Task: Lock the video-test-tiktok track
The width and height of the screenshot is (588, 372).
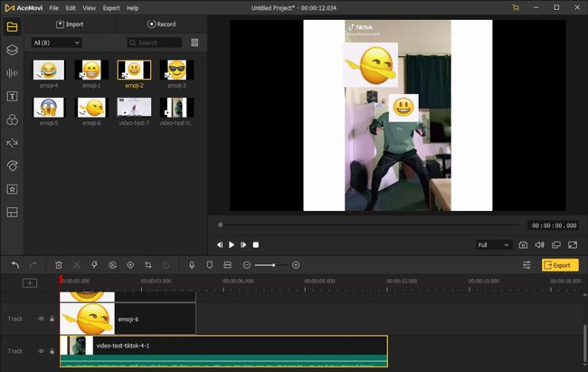Action: (x=52, y=351)
